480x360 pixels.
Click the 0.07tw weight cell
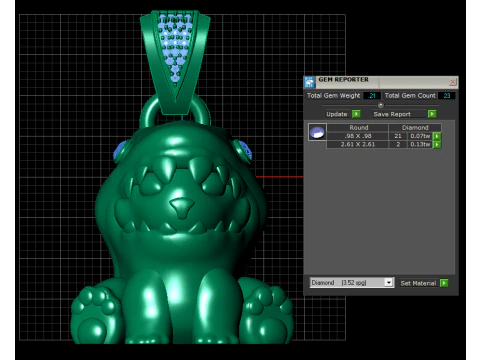(420, 136)
